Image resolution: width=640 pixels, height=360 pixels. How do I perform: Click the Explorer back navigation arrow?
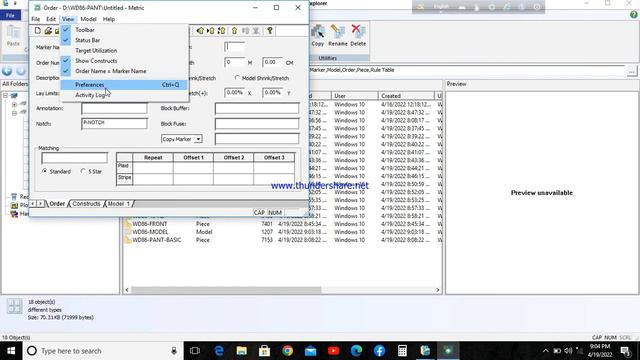7,71
